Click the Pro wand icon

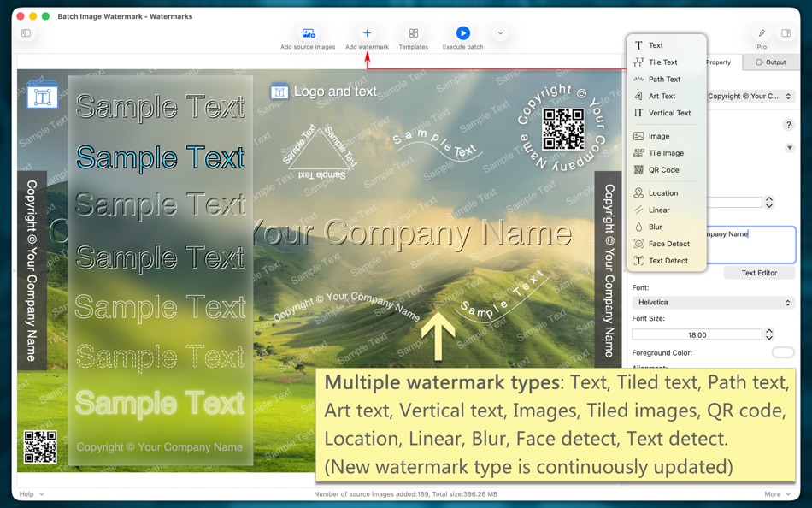[x=761, y=32]
